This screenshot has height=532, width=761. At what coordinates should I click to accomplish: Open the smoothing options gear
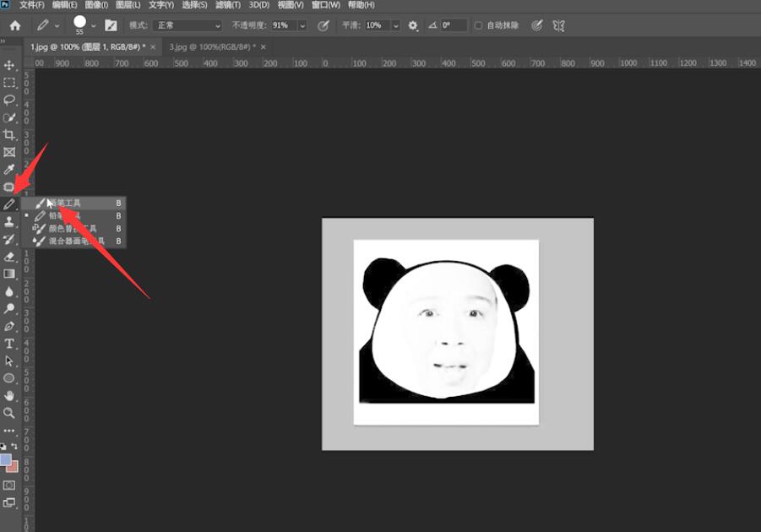point(412,25)
